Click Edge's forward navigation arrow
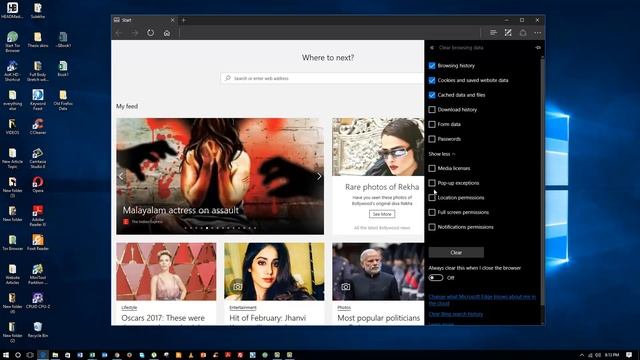 click(x=135, y=33)
